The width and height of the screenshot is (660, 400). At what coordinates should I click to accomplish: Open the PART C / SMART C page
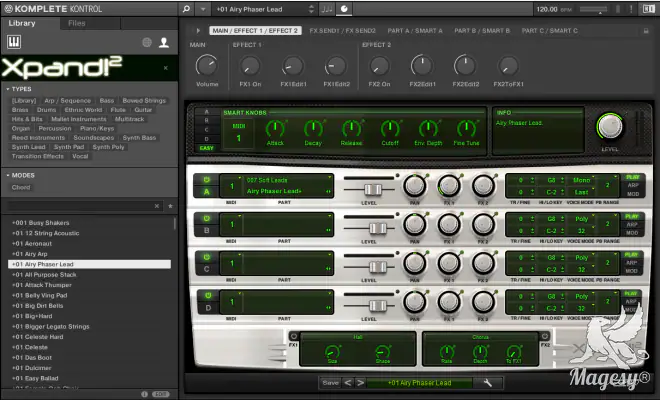click(x=549, y=31)
